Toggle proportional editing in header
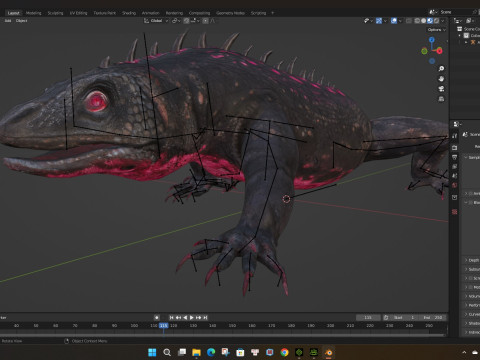This screenshot has width=480, height=360. click(x=205, y=21)
